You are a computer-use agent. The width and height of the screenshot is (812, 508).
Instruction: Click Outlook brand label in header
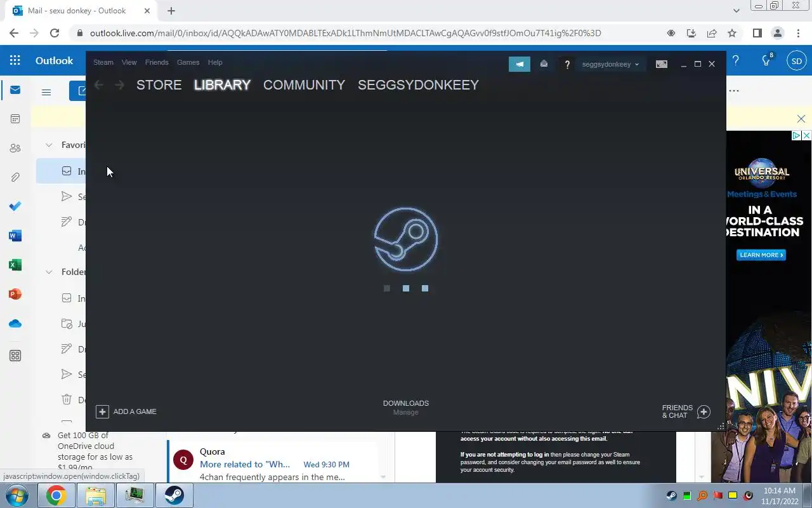point(54,61)
